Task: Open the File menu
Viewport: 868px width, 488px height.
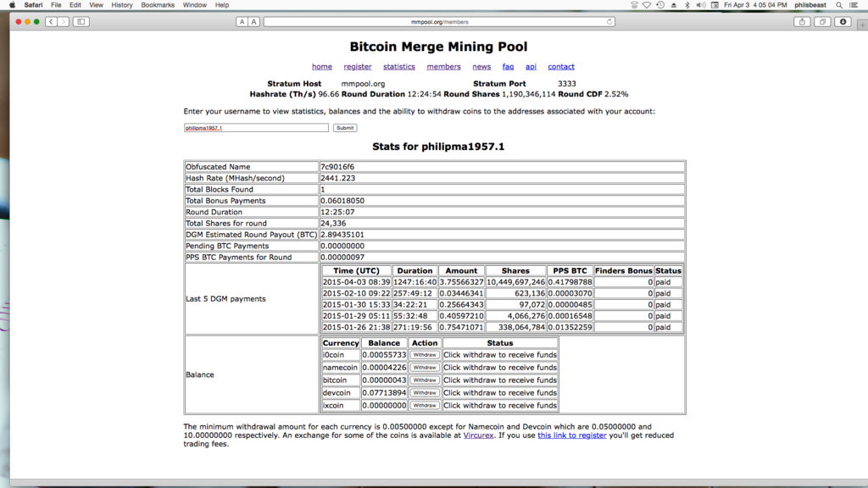Action: click(56, 5)
